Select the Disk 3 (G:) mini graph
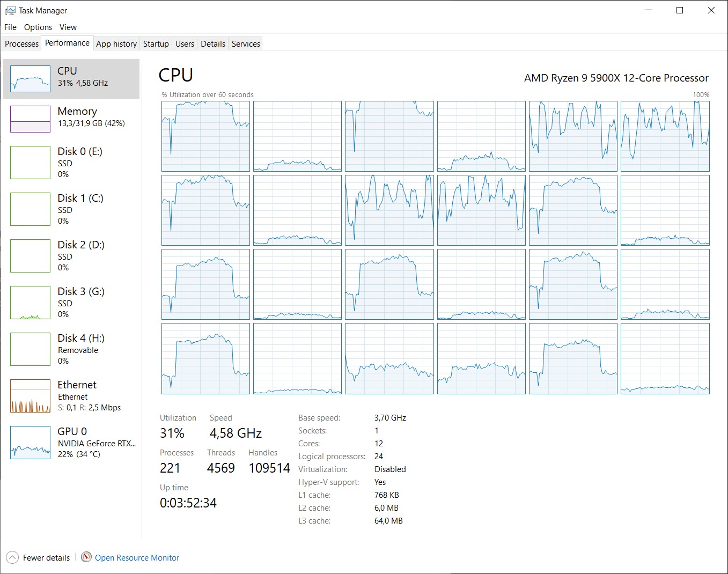Screen dimensions: 728x574 coord(30,303)
